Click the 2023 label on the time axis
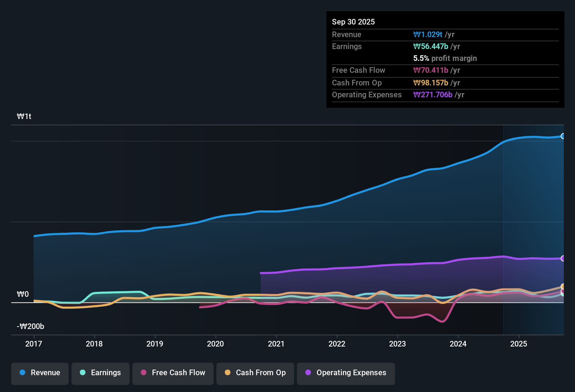The height and width of the screenshot is (392, 575). 398,344
